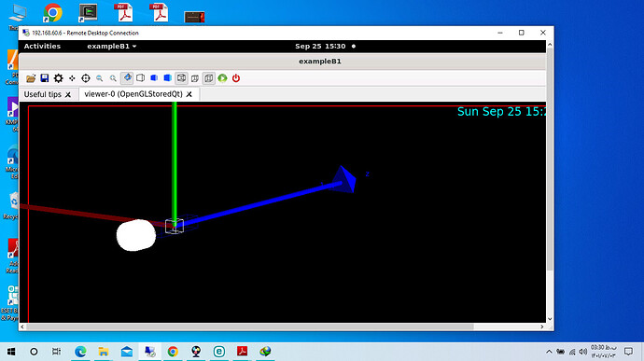Select hidden line removal cube icon
Screen dimensions: 644x361
coord(140,78)
